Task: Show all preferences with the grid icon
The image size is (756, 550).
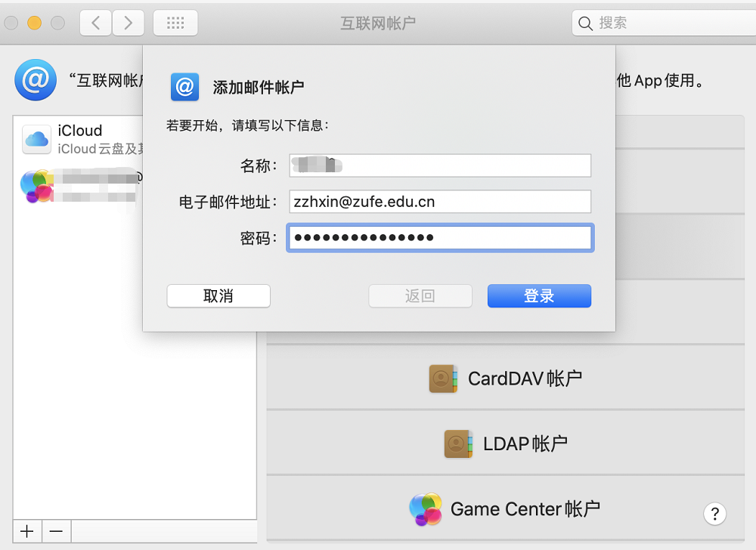Action: click(x=175, y=23)
